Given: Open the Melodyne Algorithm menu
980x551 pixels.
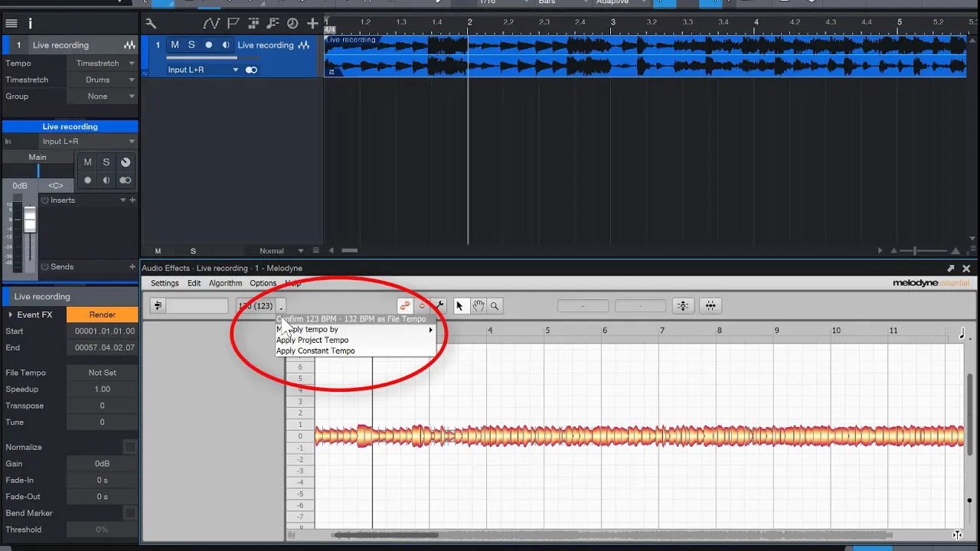Looking at the screenshot, I should pyautogui.click(x=225, y=283).
